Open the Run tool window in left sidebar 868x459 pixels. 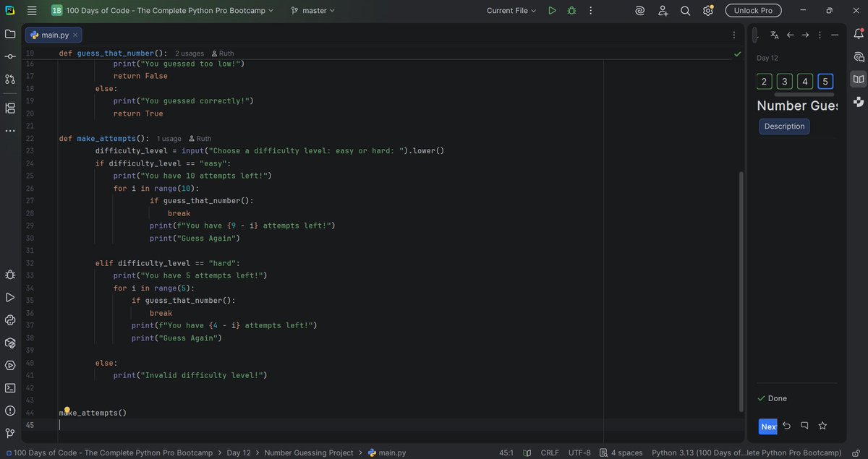pos(10,297)
